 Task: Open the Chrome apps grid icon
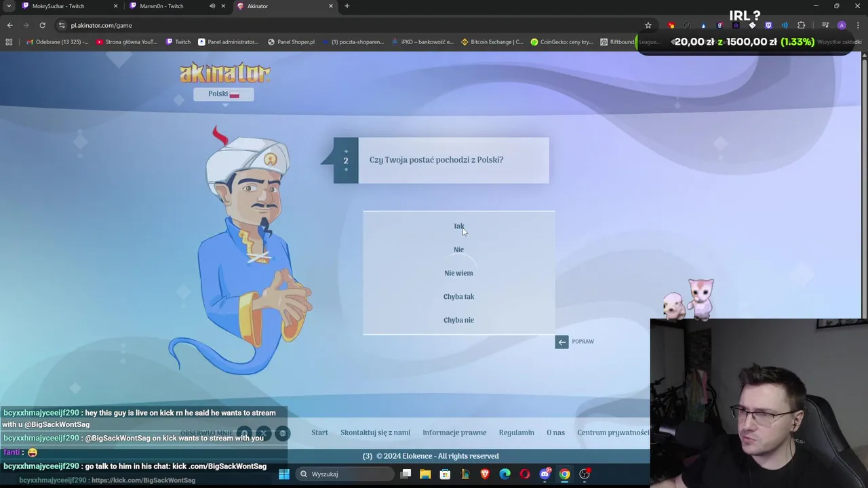coord(9,42)
